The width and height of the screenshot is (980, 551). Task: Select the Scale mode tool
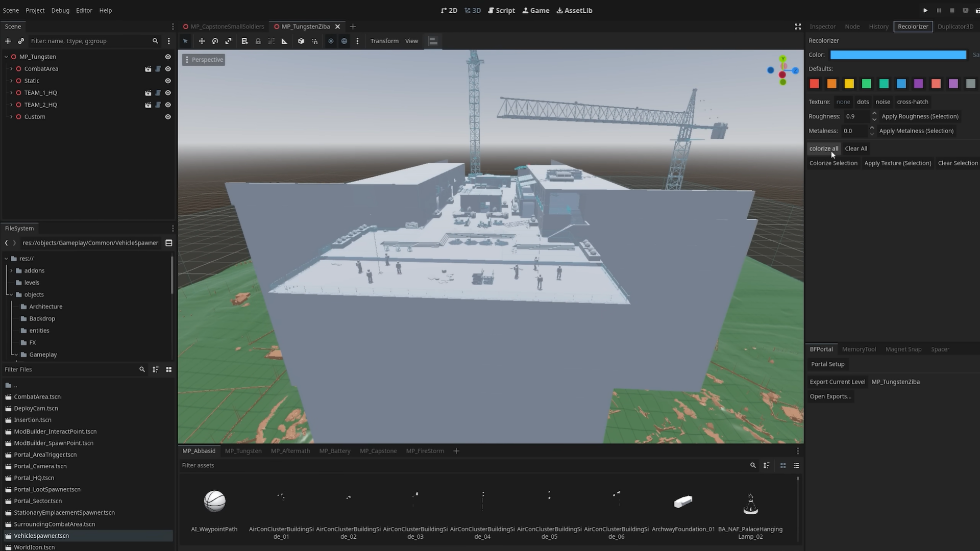228,41
